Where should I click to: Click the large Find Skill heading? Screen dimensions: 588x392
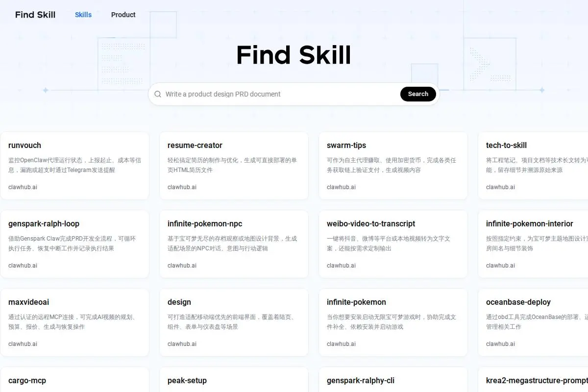[294, 55]
